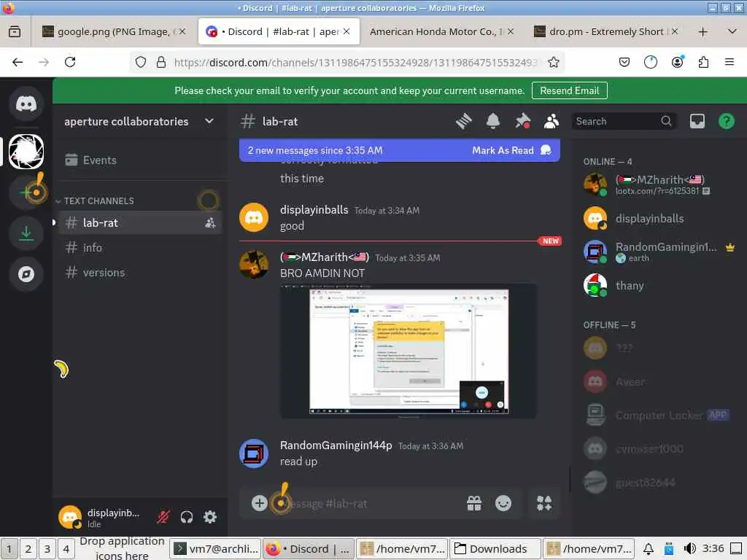The image size is (747, 560).
Task: Reload the current page
Action: click(70, 63)
